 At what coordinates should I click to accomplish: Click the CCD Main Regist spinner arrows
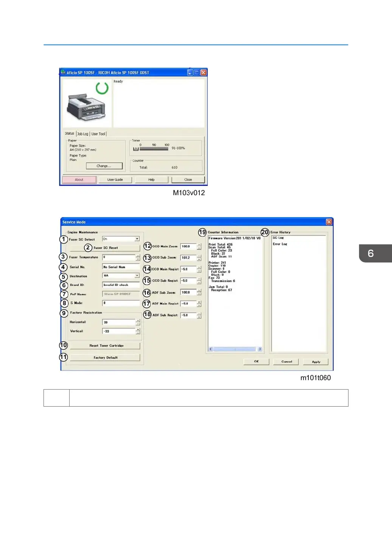tap(199, 269)
